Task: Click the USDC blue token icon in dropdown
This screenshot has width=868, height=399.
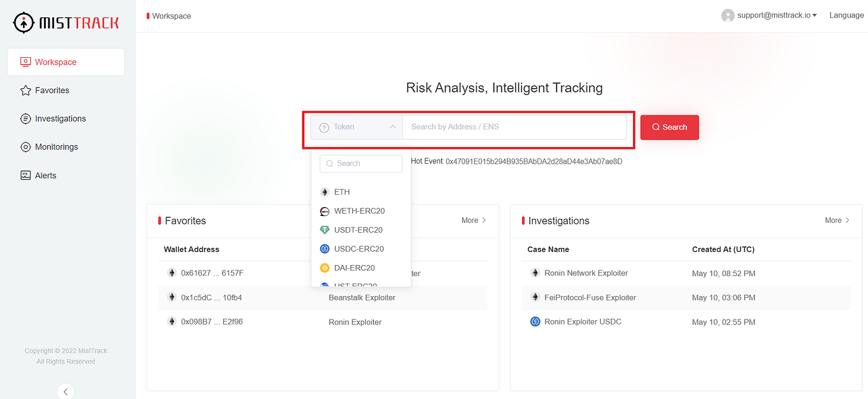Action: (x=324, y=249)
